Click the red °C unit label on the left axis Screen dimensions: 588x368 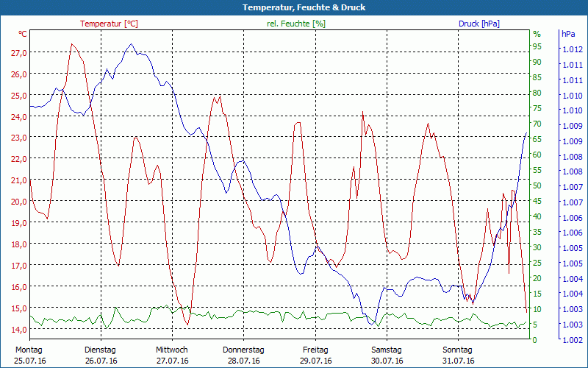click(23, 34)
